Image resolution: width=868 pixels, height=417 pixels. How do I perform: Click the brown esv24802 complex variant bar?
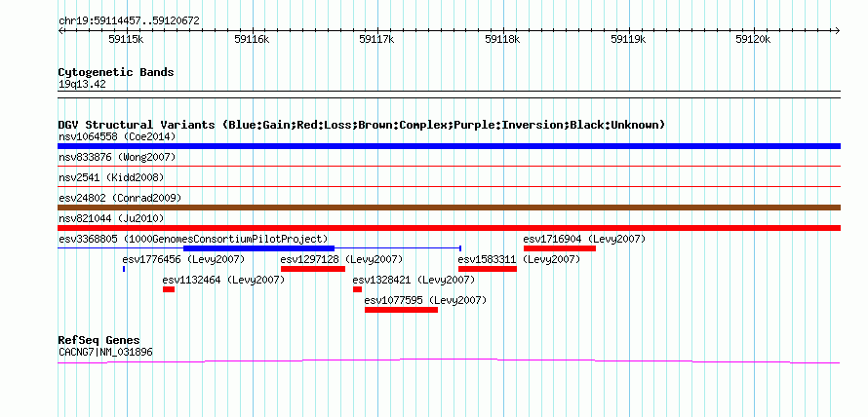pyautogui.click(x=449, y=208)
